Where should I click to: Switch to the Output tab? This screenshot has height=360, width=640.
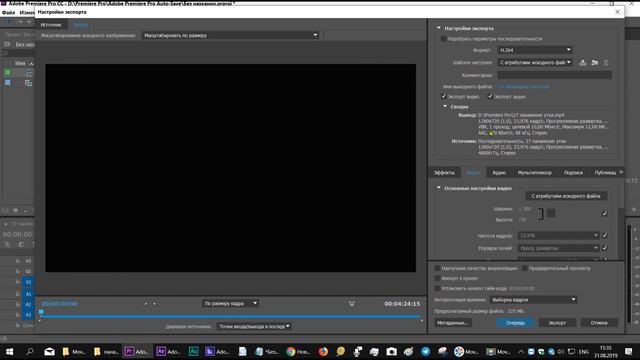click(80, 25)
